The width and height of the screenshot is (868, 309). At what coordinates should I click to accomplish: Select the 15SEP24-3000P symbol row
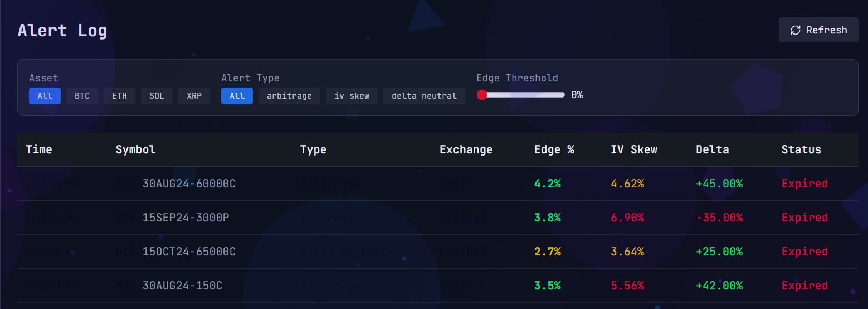point(437,218)
